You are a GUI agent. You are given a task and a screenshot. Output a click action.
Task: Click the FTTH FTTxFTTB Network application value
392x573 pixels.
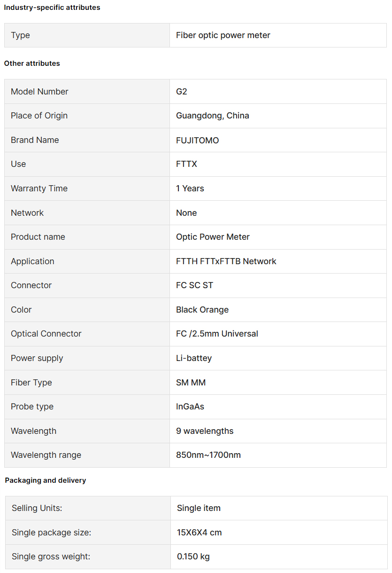tap(226, 261)
